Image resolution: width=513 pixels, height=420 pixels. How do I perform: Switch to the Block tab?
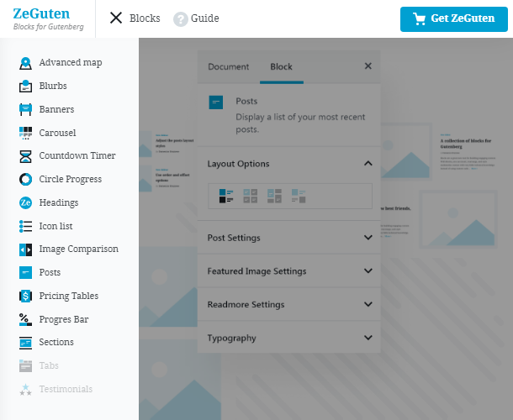pos(282,67)
